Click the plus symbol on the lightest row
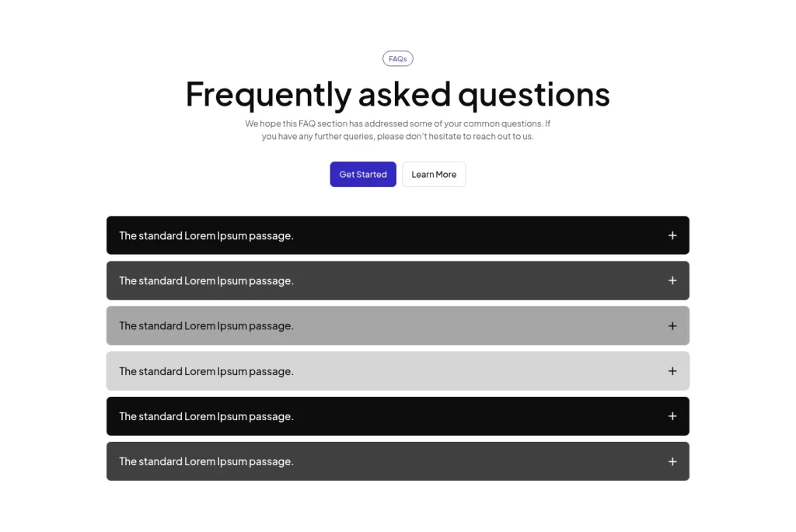 pyautogui.click(x=672, y=370)
